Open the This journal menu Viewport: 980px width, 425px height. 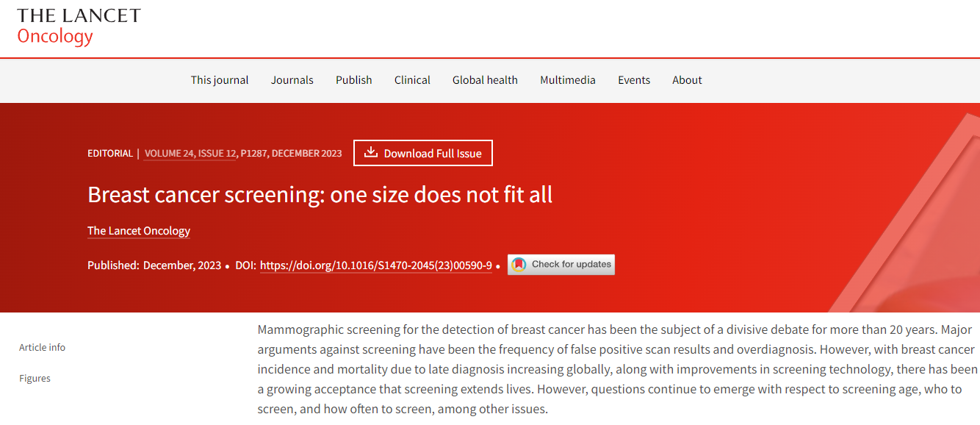point(220,80)
